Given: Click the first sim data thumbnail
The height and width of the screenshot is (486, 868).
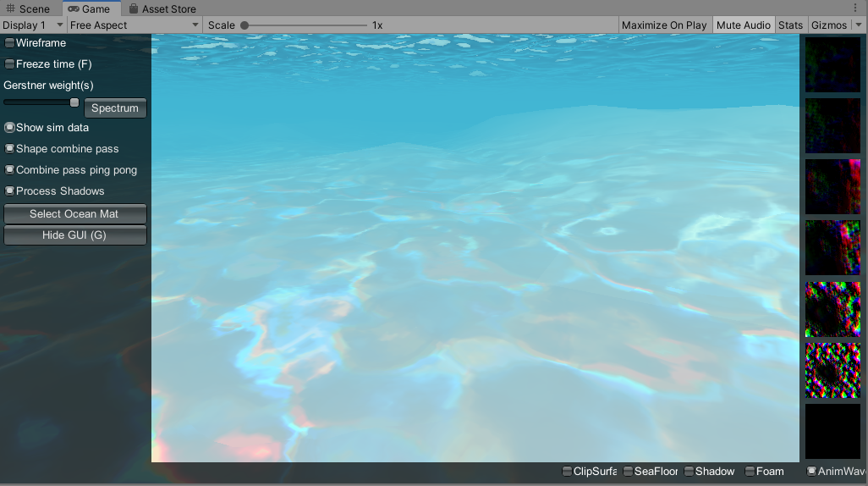Looking at the screenshot, I should tap(832, 65).
